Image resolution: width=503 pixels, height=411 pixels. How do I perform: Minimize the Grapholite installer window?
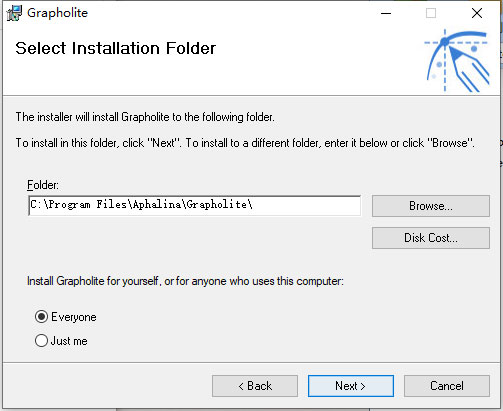386,13
